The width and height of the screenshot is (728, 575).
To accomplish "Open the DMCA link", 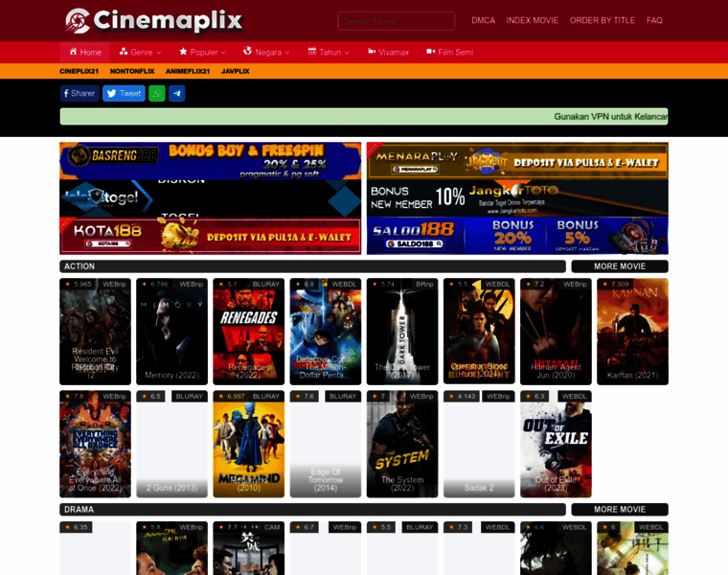I will [x=484, y=20].
